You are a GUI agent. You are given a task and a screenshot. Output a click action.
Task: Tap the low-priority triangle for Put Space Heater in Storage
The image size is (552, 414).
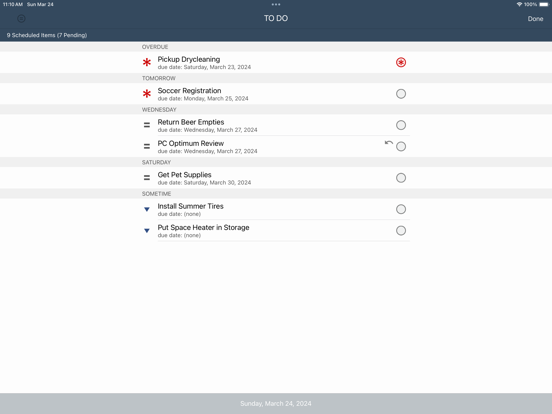coord(147,231)
